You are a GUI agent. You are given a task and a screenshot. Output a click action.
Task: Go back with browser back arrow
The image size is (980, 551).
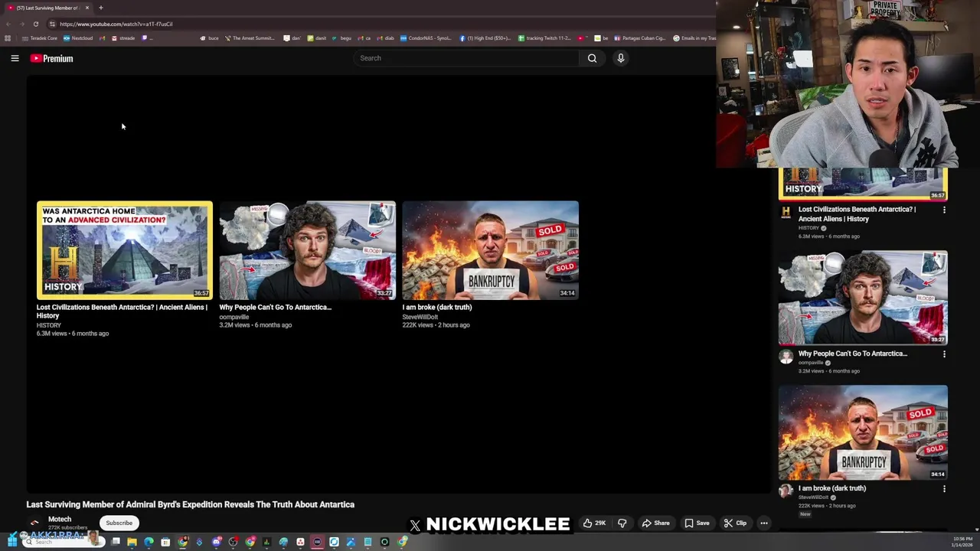[8, 24]
